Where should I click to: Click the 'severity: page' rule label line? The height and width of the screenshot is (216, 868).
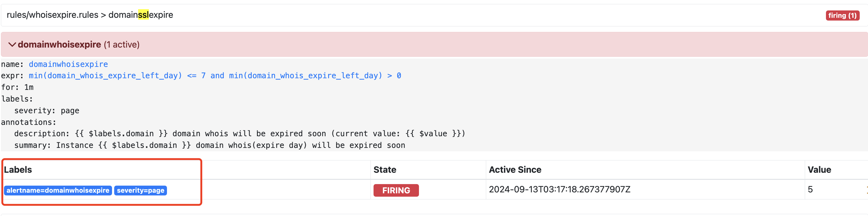[47, 110]
